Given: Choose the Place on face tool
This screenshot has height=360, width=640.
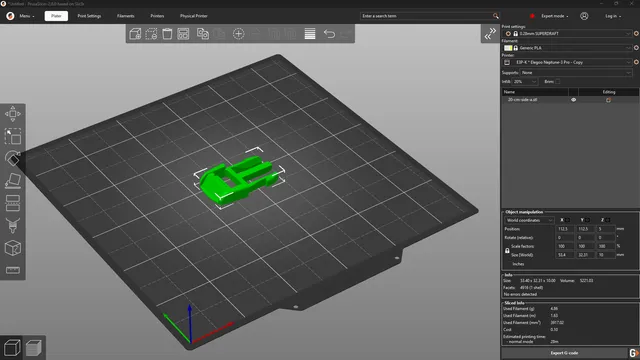Looking at the screenshot, I should (x=13, y=180).
